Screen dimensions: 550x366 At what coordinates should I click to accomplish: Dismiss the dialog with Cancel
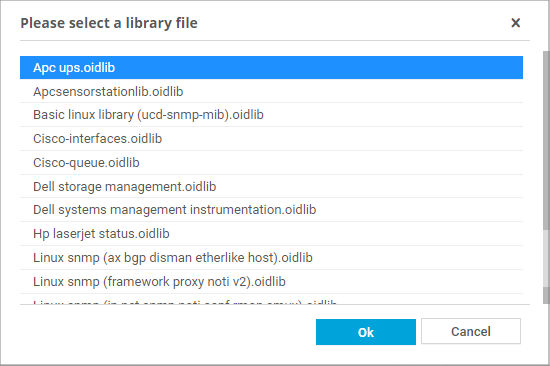(x=471, y=331)
